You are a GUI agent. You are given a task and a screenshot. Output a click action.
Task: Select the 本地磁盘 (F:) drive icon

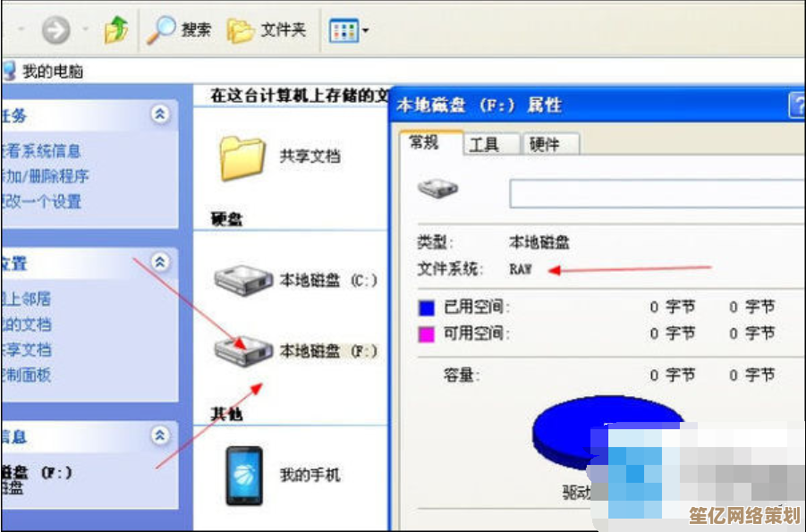point(243,350)
